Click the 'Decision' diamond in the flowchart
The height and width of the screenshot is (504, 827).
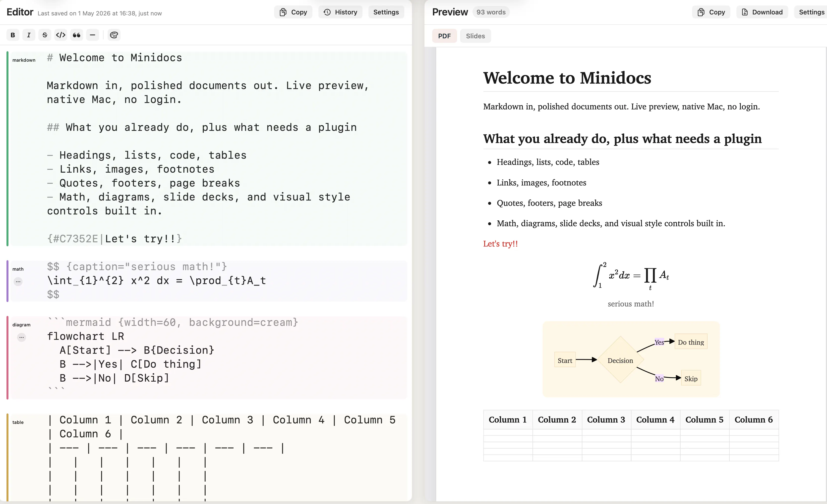click(620, 360)
